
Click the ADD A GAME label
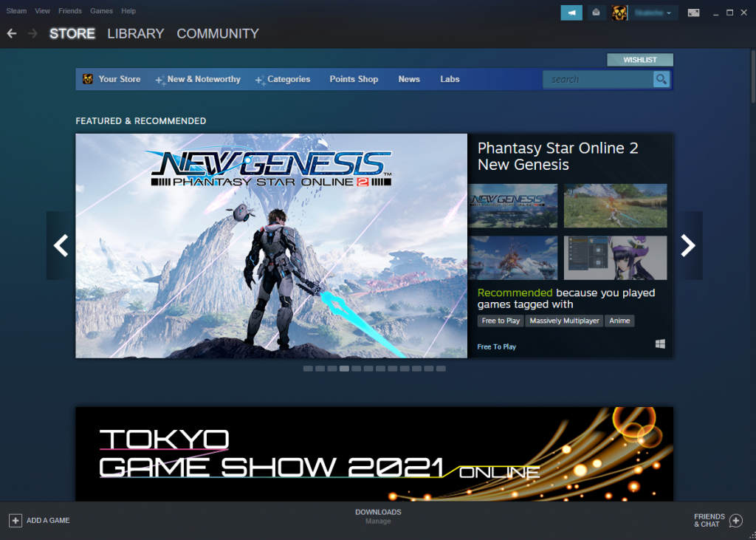pyautogui.click(x=48, y=520)
